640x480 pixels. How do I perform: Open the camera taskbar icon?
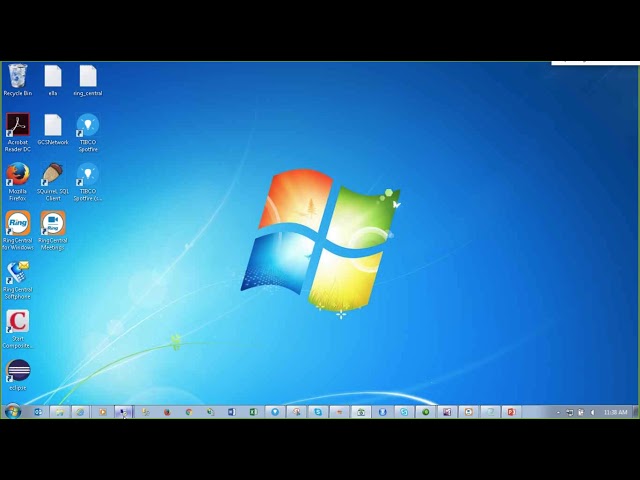click(x=361, y=412)
